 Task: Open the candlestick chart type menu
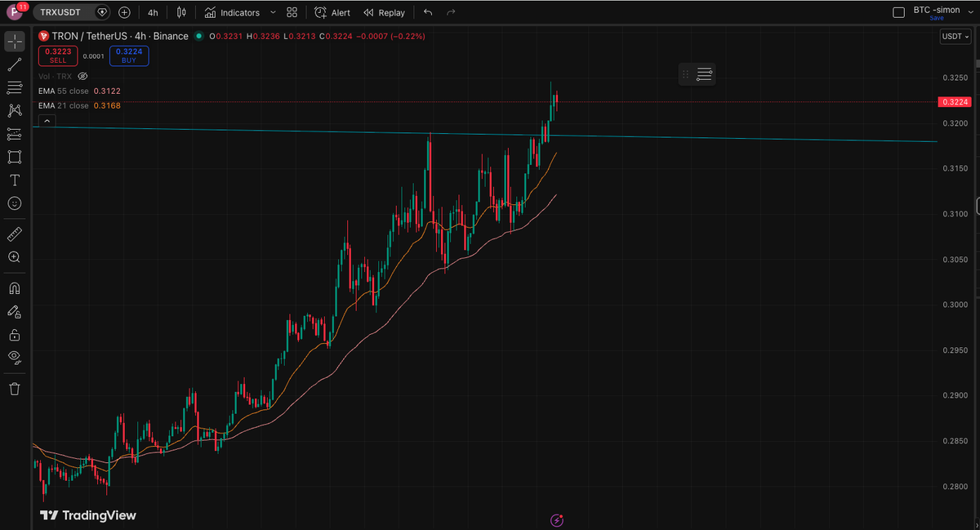(x=181, y=12)
